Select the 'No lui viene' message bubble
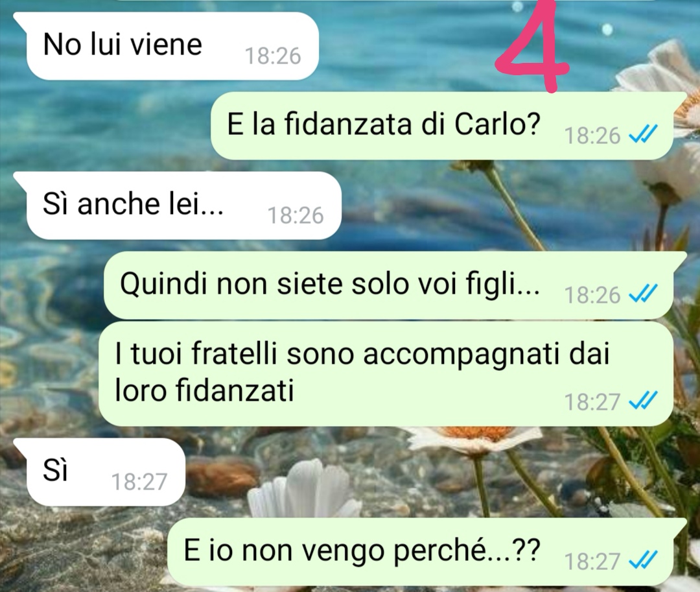 pos(172,46)
